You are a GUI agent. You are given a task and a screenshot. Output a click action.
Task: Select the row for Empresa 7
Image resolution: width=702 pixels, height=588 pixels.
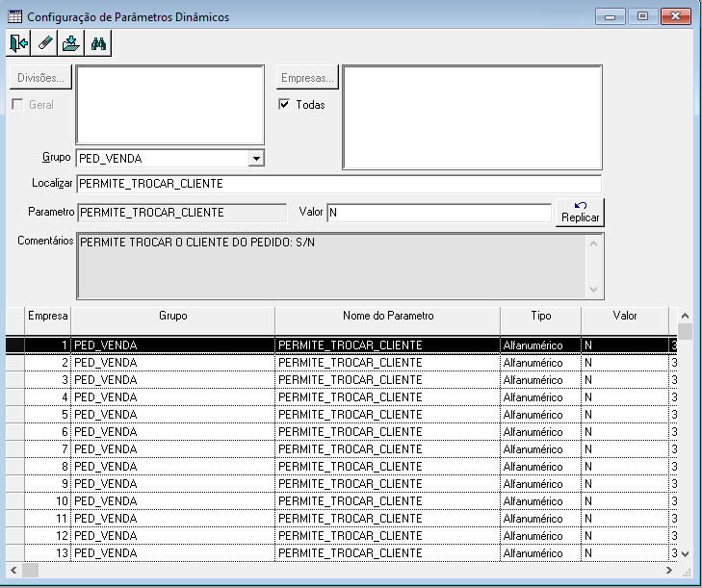click(341, 449)
